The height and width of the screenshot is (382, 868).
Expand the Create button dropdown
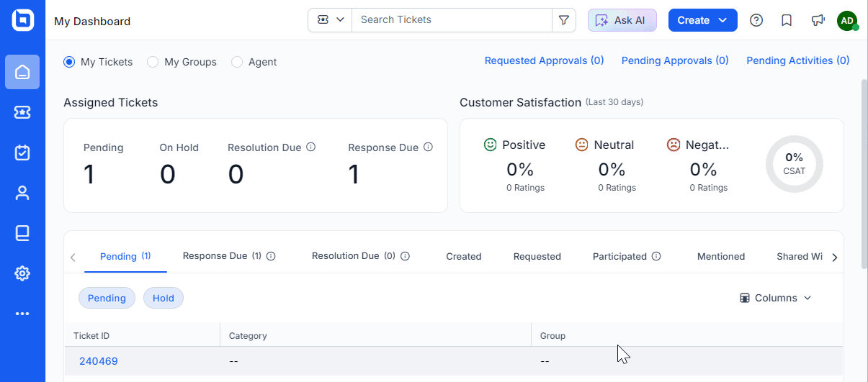point(723,20)
